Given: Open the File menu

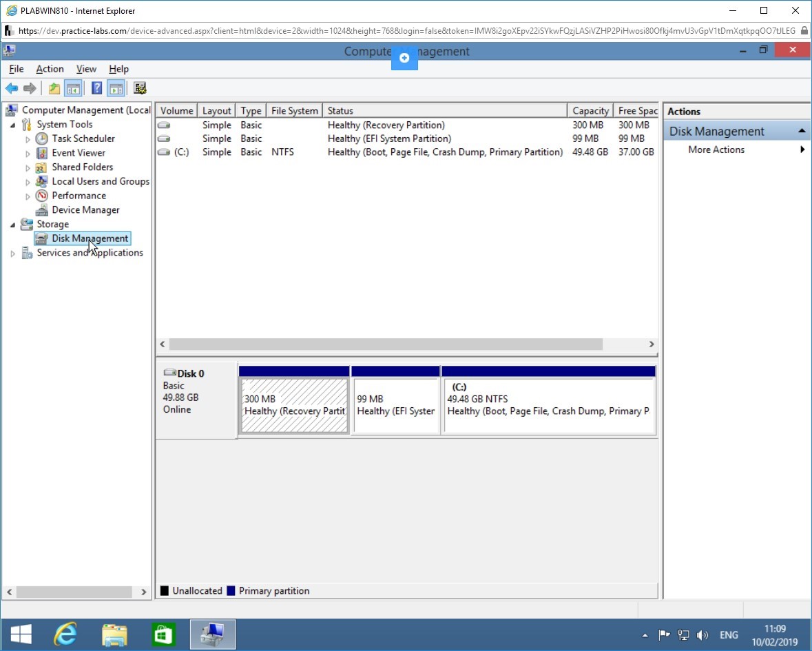Looking at the screenshot, I should [x=16, y=69].
